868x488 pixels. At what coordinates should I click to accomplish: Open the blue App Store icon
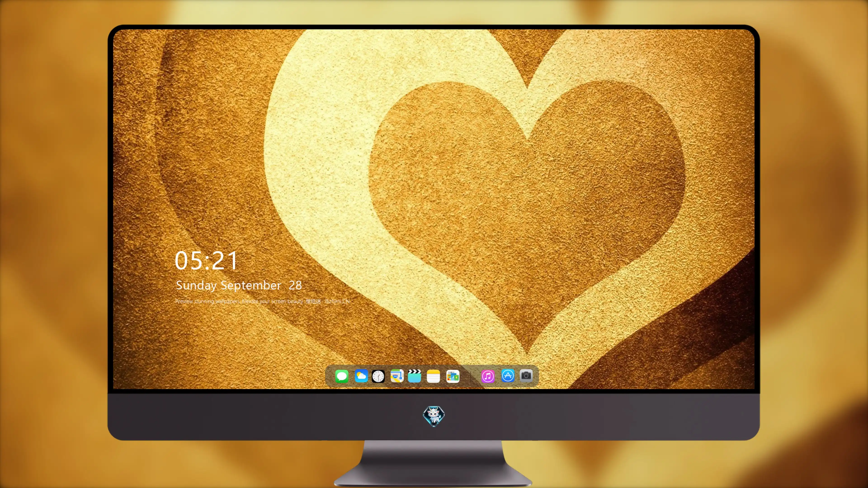coord(508,375)
